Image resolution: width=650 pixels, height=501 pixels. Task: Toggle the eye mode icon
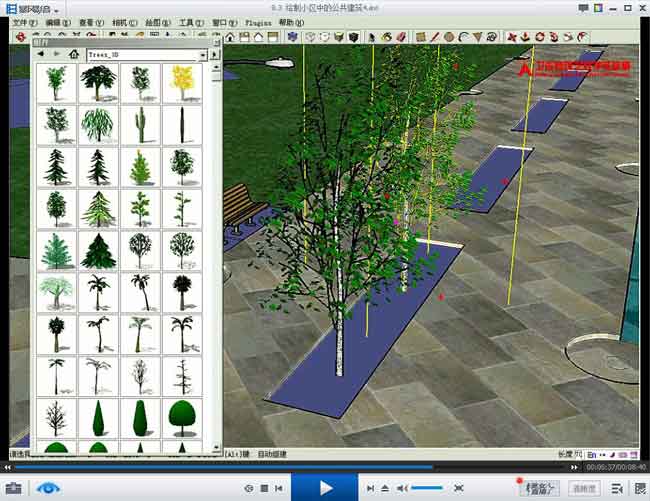click(48, 488)
